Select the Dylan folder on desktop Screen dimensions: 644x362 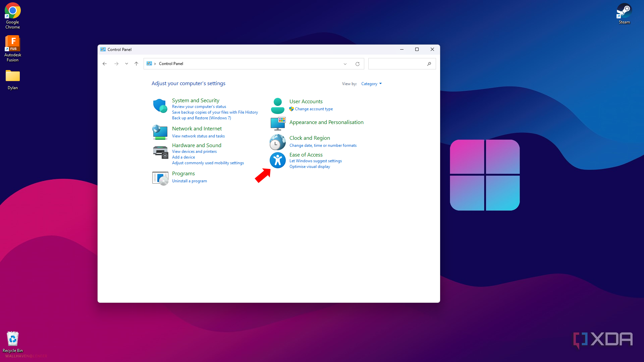pos(13,80)
